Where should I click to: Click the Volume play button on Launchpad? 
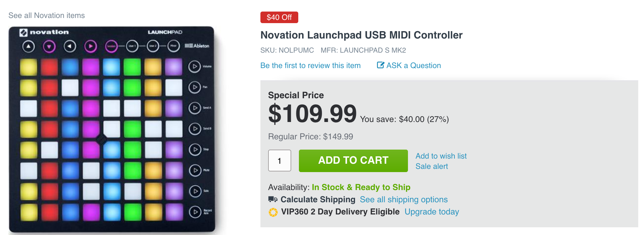coord(194,66)
